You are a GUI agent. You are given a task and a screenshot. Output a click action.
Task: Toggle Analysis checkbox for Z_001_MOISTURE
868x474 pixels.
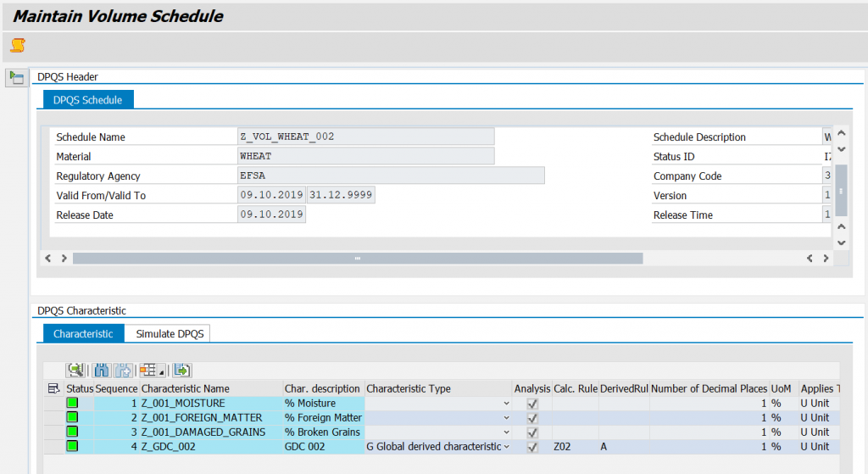532,404
